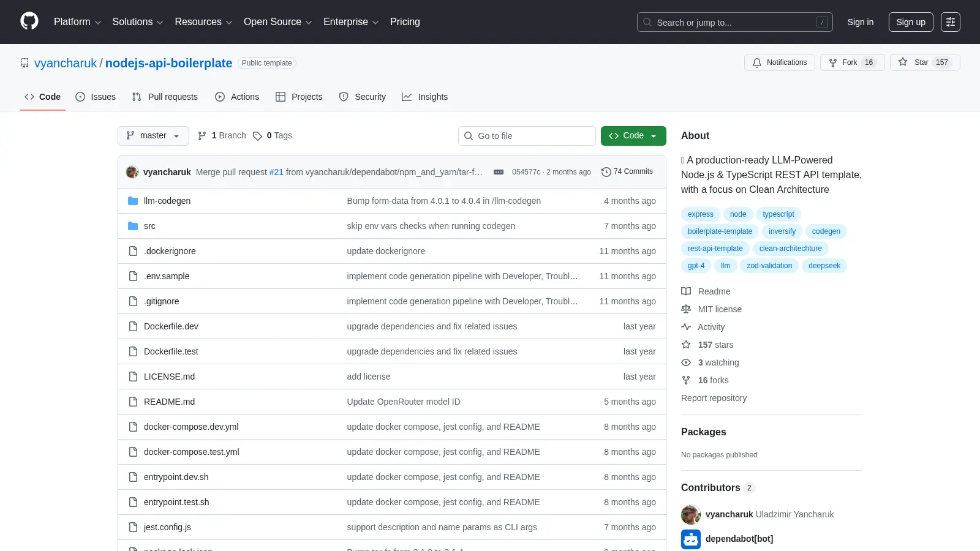Click the Notifications button
Image resolution: width=980 pixels, height=551 pixels.
pos(780,62)
